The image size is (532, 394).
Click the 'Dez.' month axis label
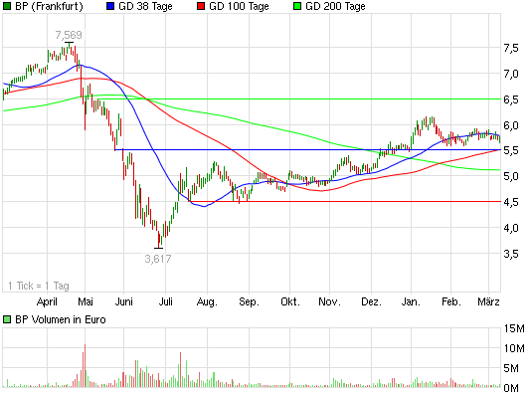coord(371,301)
